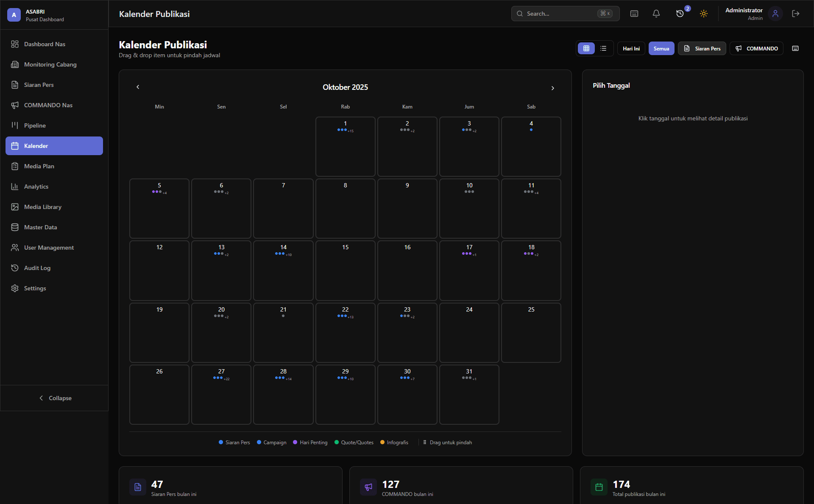Go to next month

553,88
